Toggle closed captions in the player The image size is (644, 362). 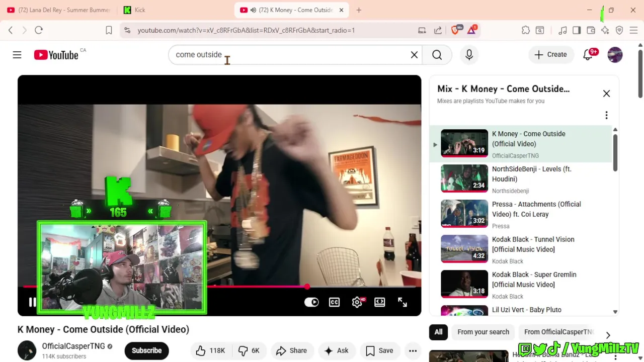pos(334,302)
